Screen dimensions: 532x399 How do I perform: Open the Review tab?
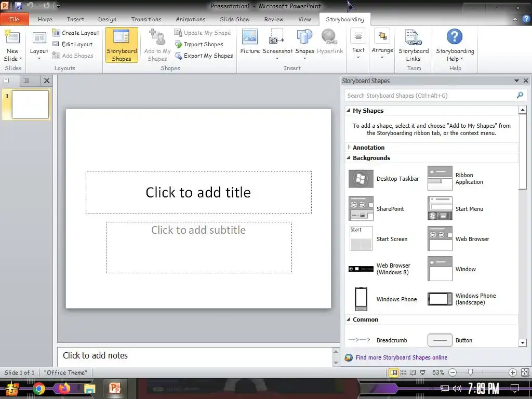pyautogui.click(x=273, y=19)
